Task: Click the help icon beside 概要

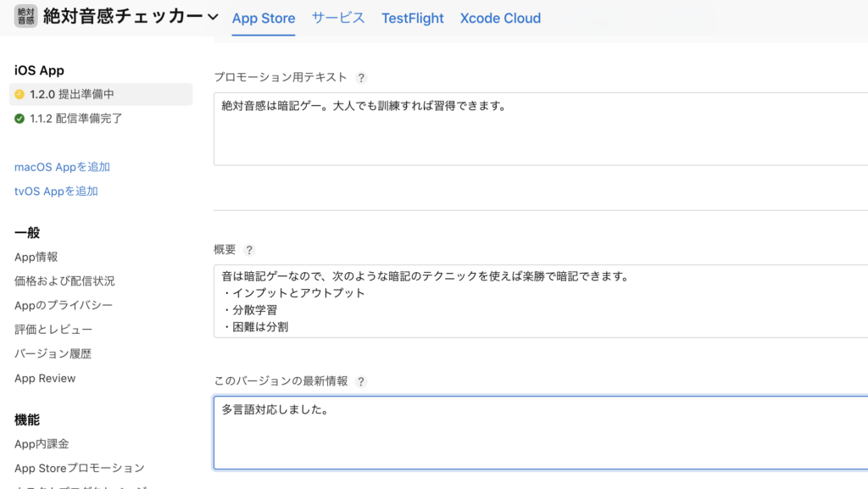Action: pyautogui.click(x=249, y=250)
